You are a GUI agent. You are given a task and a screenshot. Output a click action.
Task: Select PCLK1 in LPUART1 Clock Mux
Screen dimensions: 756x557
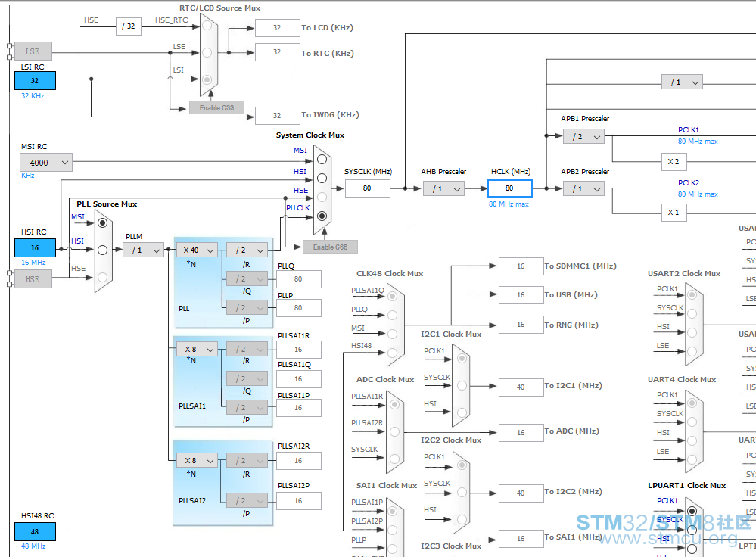(692, 511)
